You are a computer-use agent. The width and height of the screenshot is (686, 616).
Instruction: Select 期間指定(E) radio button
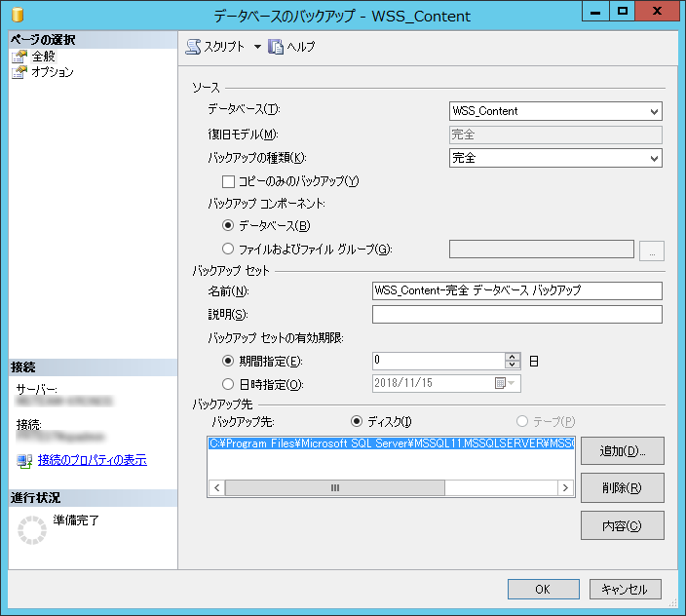pos(228,361)
